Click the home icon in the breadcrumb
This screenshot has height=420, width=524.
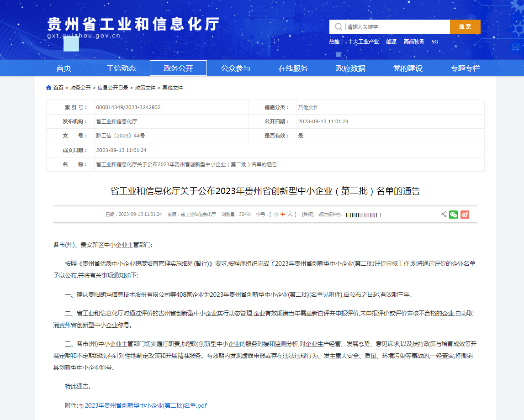[x=49, y=87]
